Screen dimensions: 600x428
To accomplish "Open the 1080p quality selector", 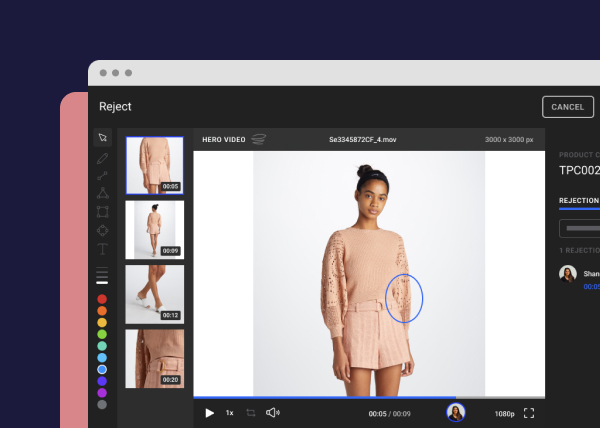I will (504, 414).
